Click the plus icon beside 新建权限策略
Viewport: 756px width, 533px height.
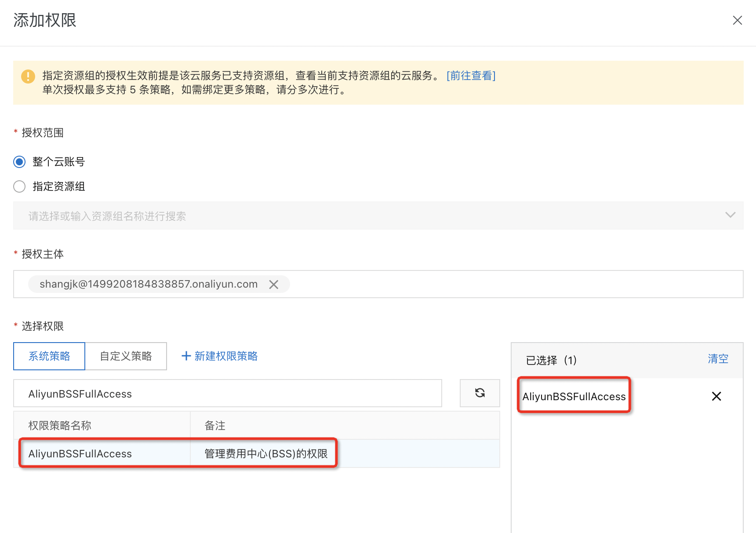click(186, 356)
